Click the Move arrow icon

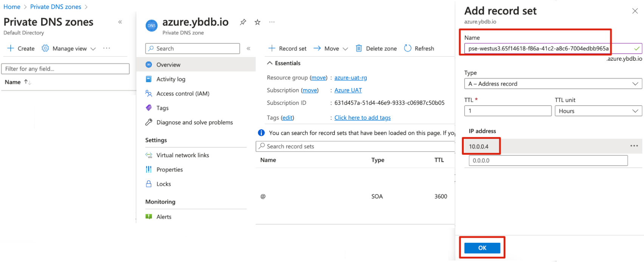pyautogui.click(x=317, y=48)
